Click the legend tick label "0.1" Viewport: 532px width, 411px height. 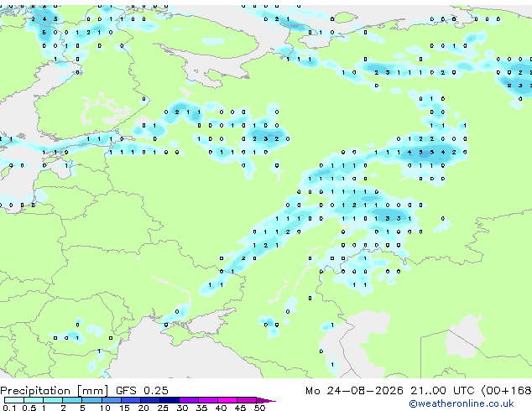pos(9,408)
